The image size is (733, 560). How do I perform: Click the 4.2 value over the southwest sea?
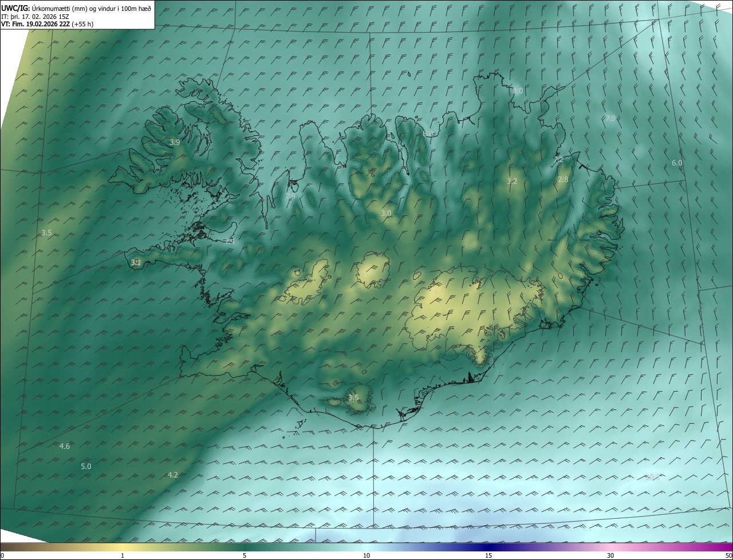pos(173,475)
